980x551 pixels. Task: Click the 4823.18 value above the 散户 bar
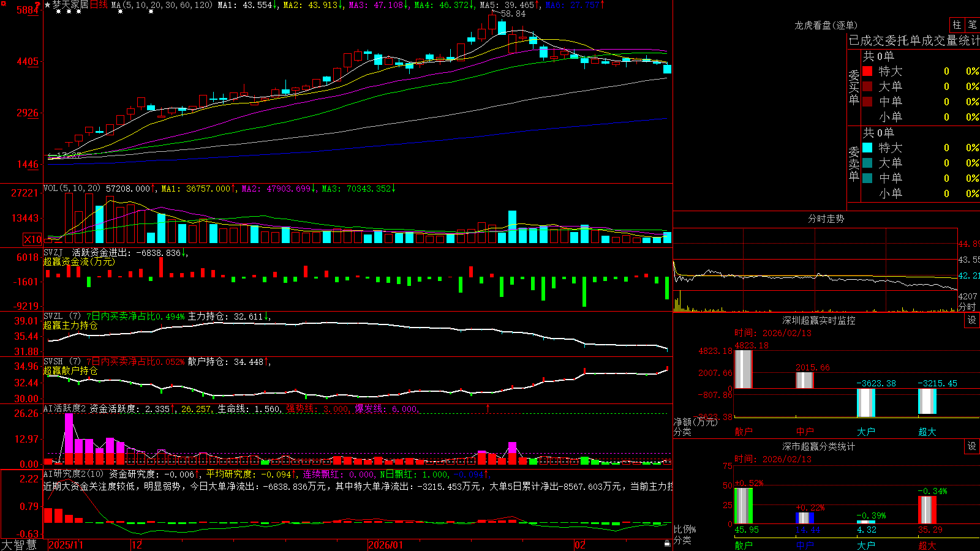[752, 345]
